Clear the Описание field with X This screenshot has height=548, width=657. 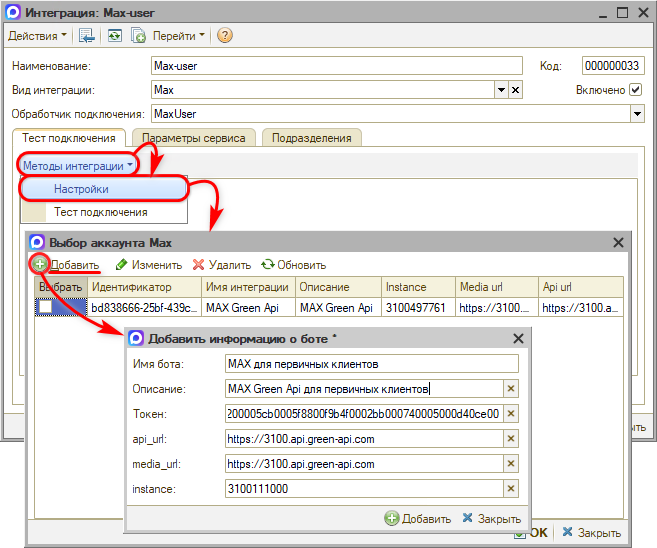511,389
